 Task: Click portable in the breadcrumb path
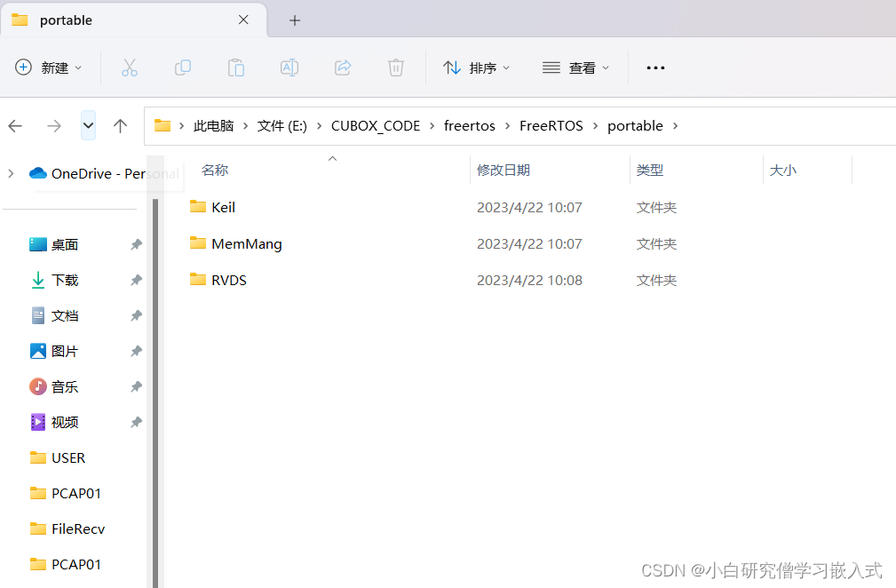click(635, 126)
